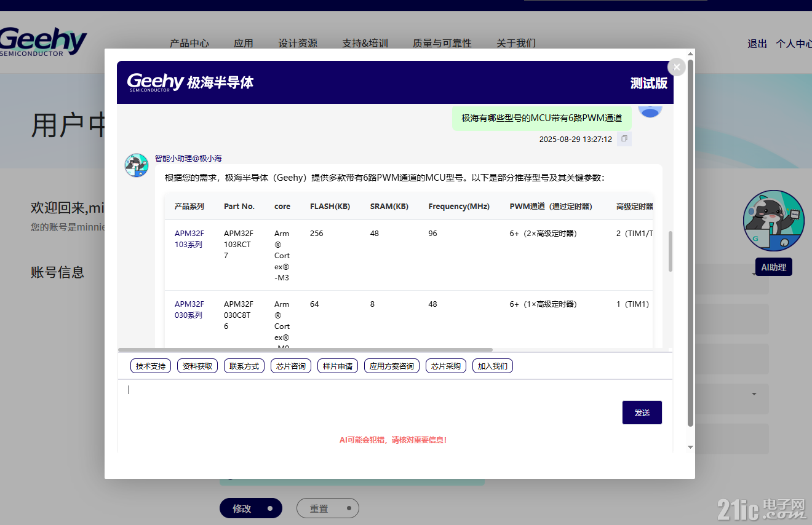Click the 重置 button
The image size is (812, 525).
pos(328,508)
